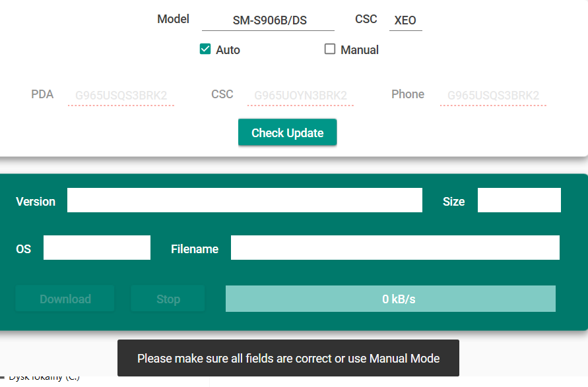Click the Size text box
Viewport: 588px width, 387px height.
(x=519, y=200)
